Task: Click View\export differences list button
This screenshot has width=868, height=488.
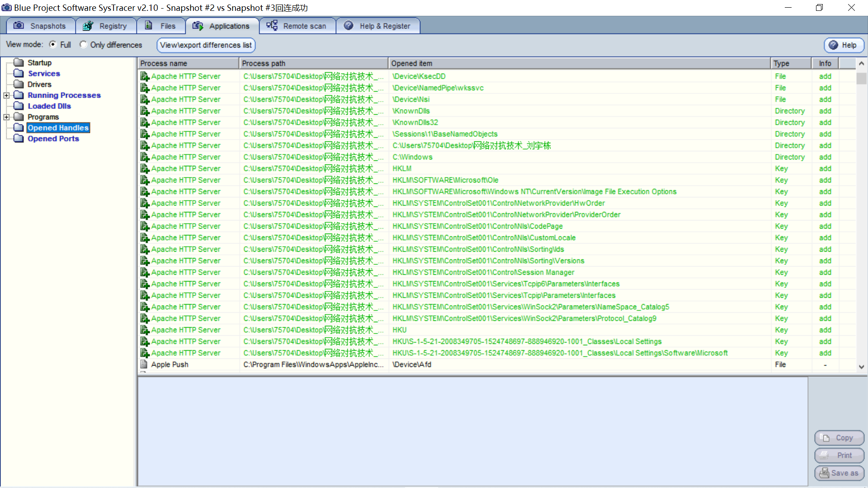Action: tap(206, 45)
